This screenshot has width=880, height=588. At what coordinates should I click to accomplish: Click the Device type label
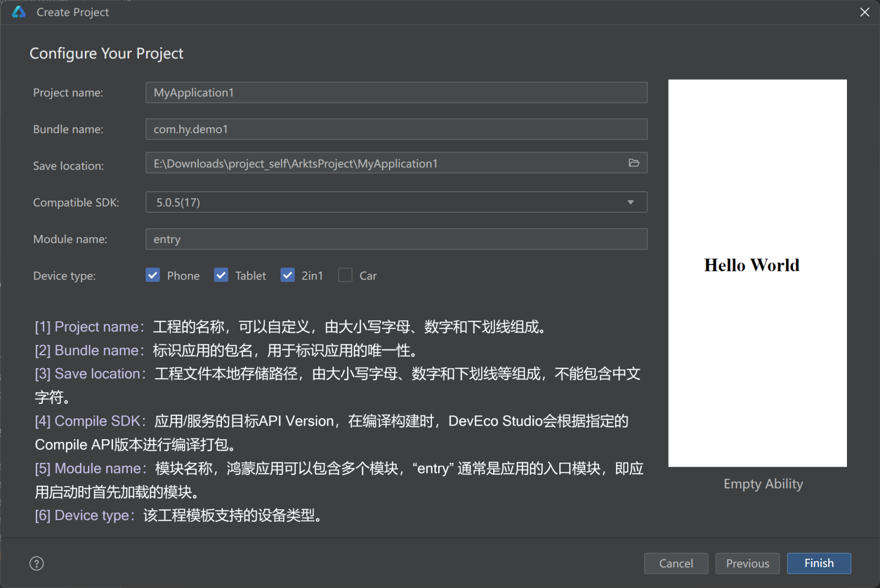coord(64,276)
